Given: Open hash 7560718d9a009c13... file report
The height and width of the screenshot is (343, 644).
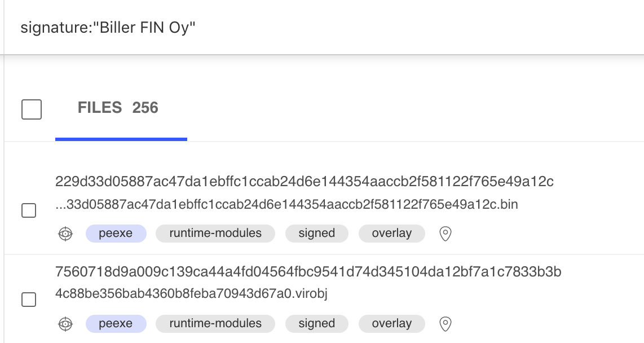Looking at the screenshot, I should tap(308, 271).
